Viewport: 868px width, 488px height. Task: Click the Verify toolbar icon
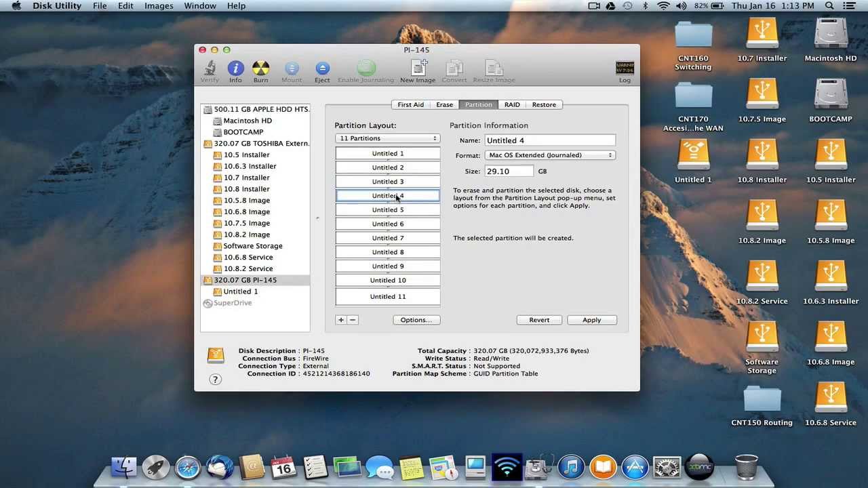click(x=210, y=72)
